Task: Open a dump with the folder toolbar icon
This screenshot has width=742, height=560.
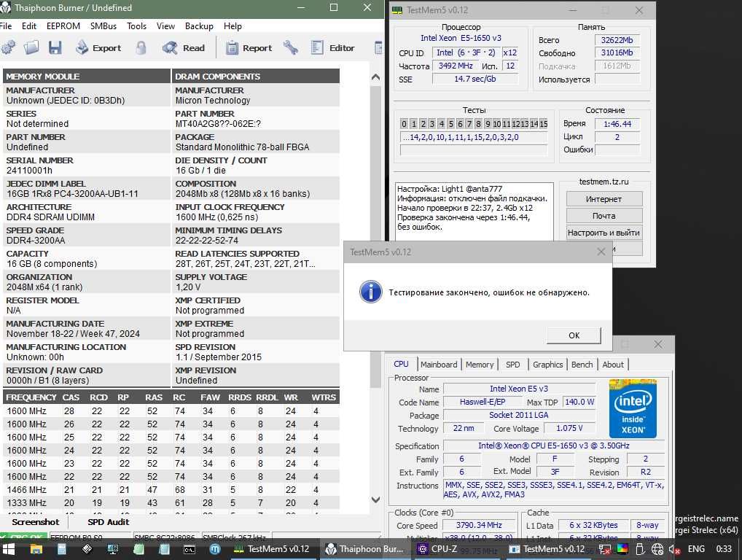Action: (31, 47)
